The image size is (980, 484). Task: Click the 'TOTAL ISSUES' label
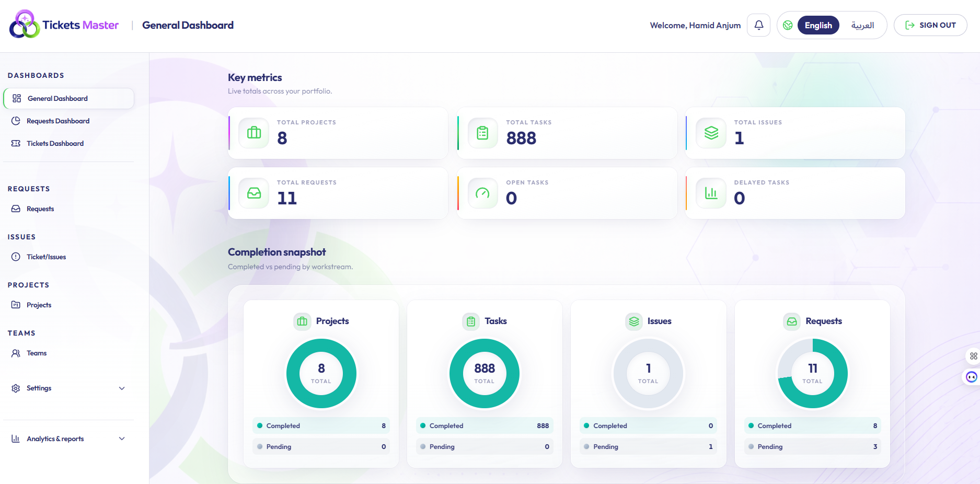758,122
